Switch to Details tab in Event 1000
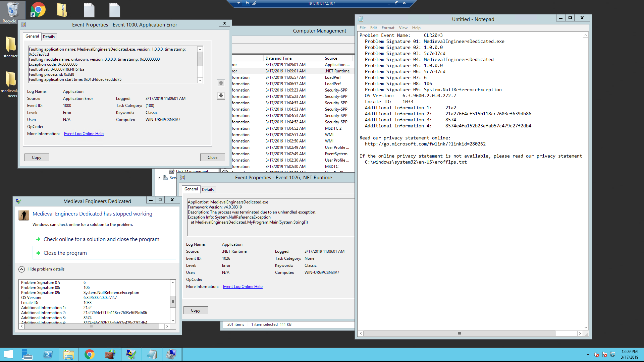This screenshot has width=644, height=362. (x=49, y=37)
